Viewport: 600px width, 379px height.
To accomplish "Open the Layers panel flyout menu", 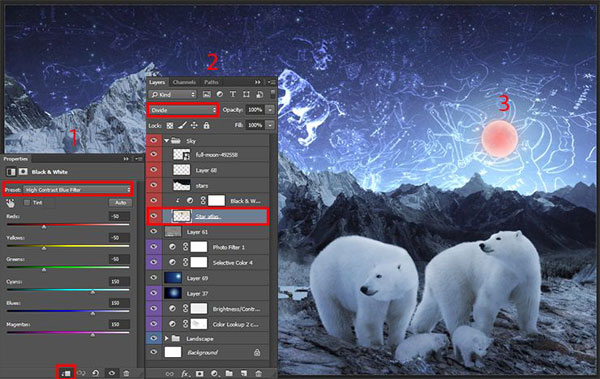I will click(271, 82).
